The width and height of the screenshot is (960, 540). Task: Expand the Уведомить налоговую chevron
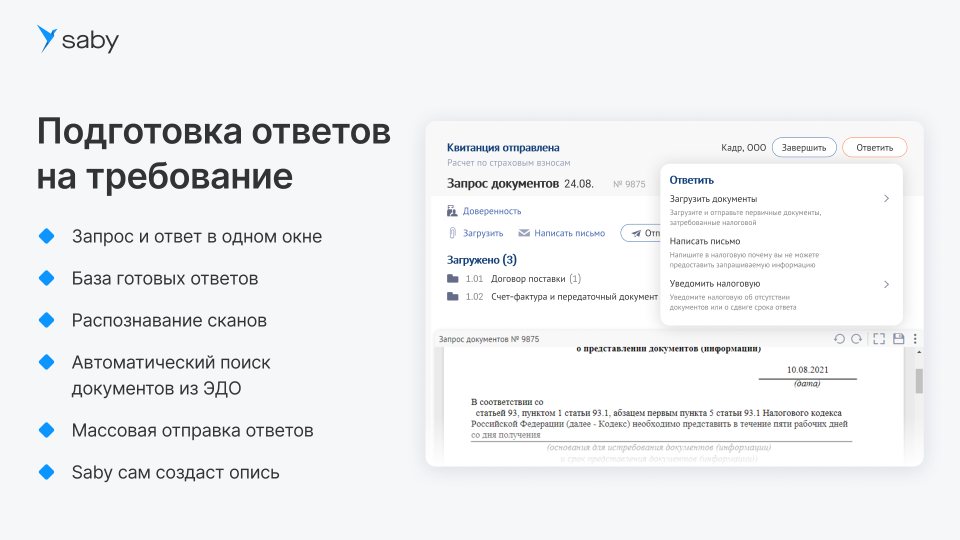coord(886,284)
